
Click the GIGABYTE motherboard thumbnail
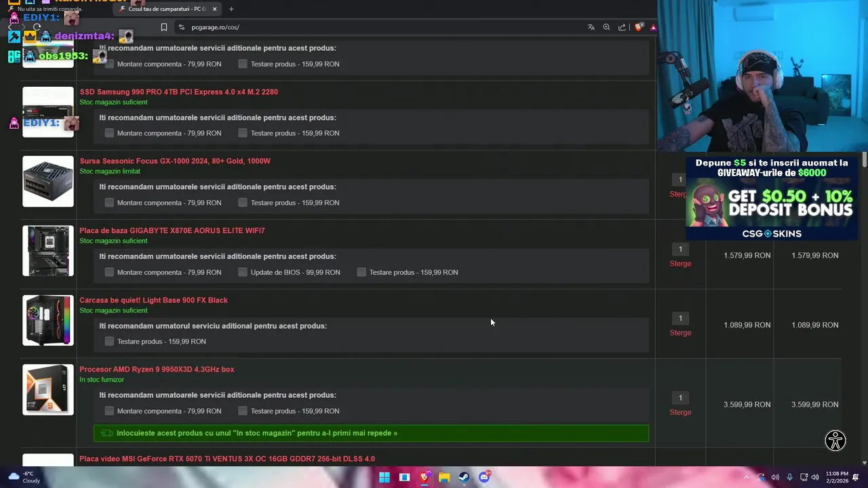pyautogui.click(x=48, y=251)
